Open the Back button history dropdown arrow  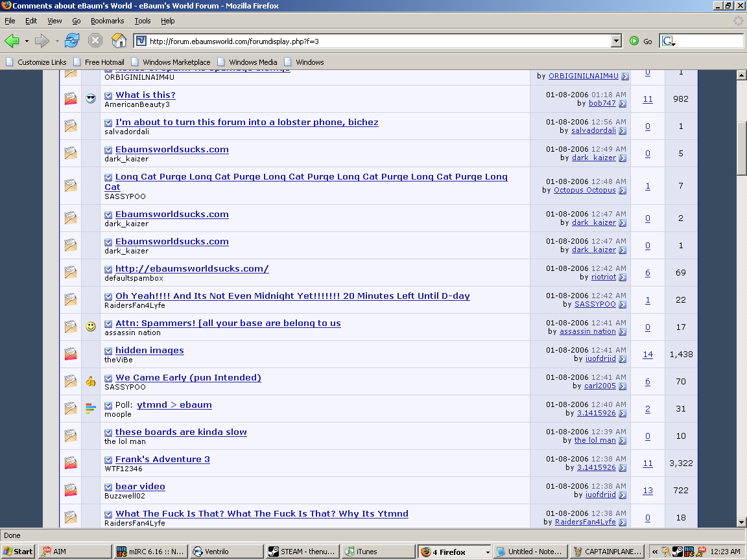click(x=27, y=41)
